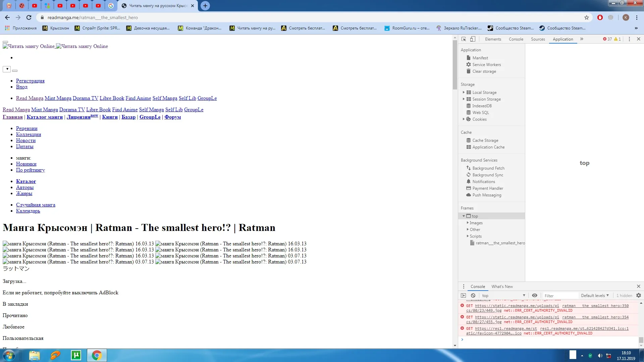Click the DevTools inspect element icon
Screen dimensions: 644x362
coord(464,39)
